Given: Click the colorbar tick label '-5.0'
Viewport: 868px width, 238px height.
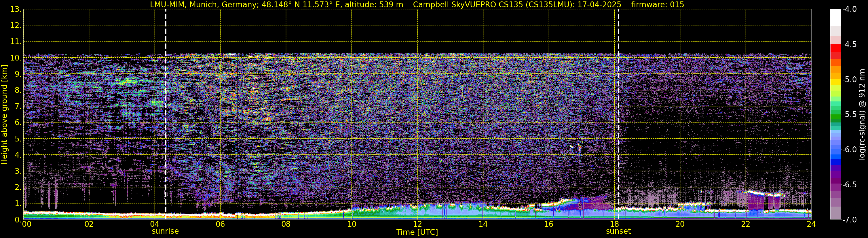Looking at the screenshot, I should point(849,79).
